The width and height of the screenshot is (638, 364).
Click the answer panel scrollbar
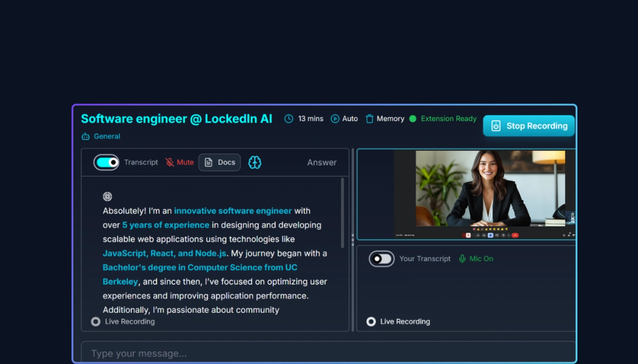pyautogui.click(x=342, y=213)
